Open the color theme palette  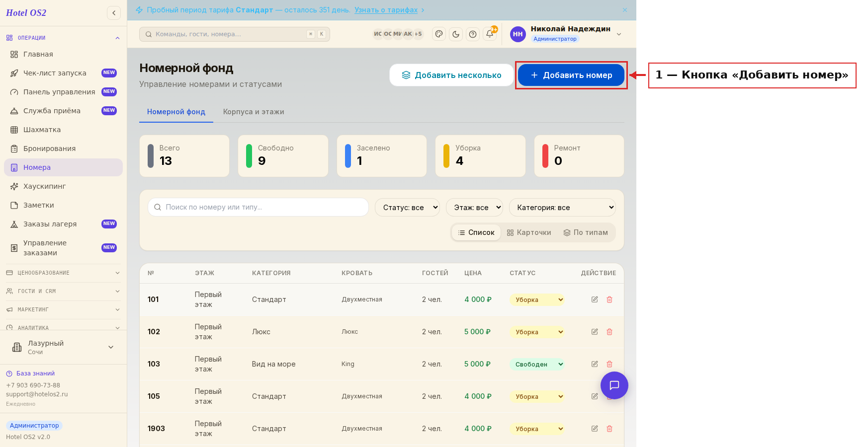click(x=439, y=34)
